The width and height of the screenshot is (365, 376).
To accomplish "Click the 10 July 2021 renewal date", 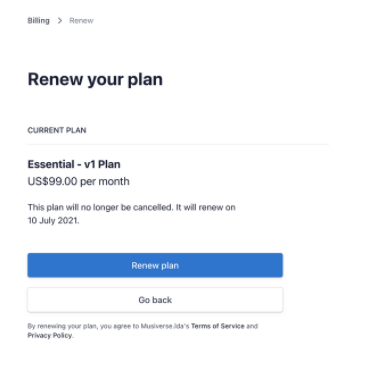I will click(53, 220).
